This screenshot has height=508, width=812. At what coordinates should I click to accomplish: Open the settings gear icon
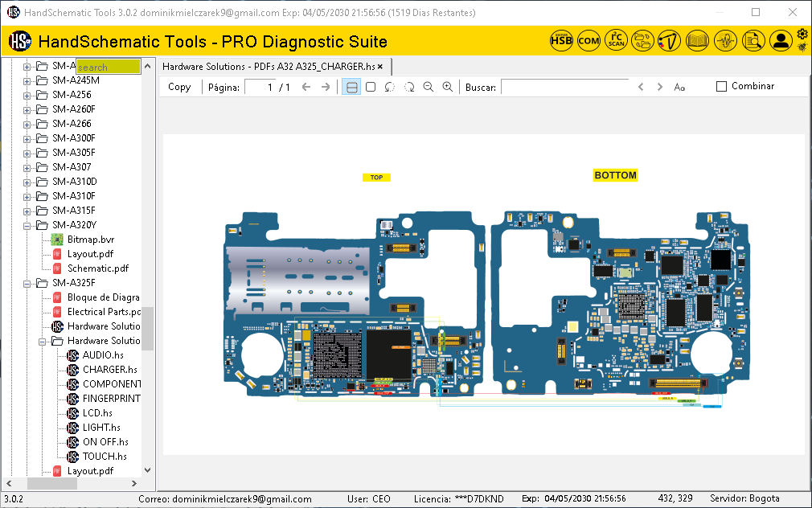pos(802,35)
